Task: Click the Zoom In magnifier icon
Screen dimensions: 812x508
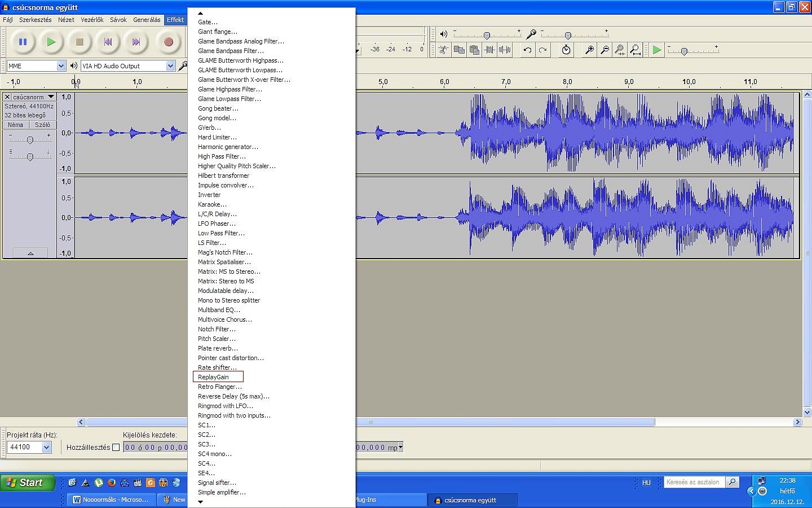Action: 589,50
